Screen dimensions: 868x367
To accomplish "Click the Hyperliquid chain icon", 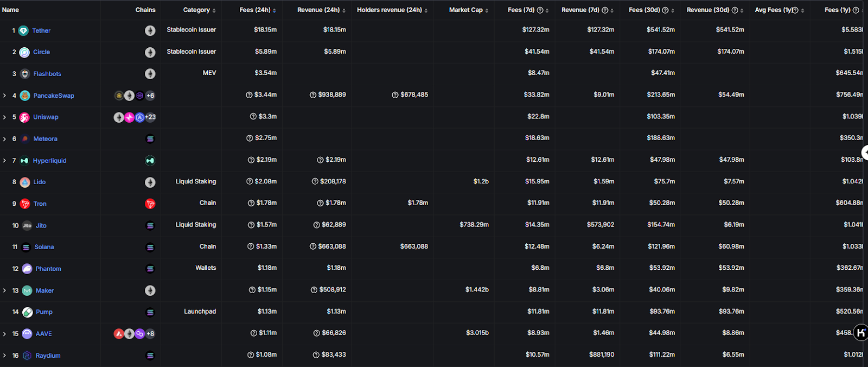I will [x=150, y=161].
